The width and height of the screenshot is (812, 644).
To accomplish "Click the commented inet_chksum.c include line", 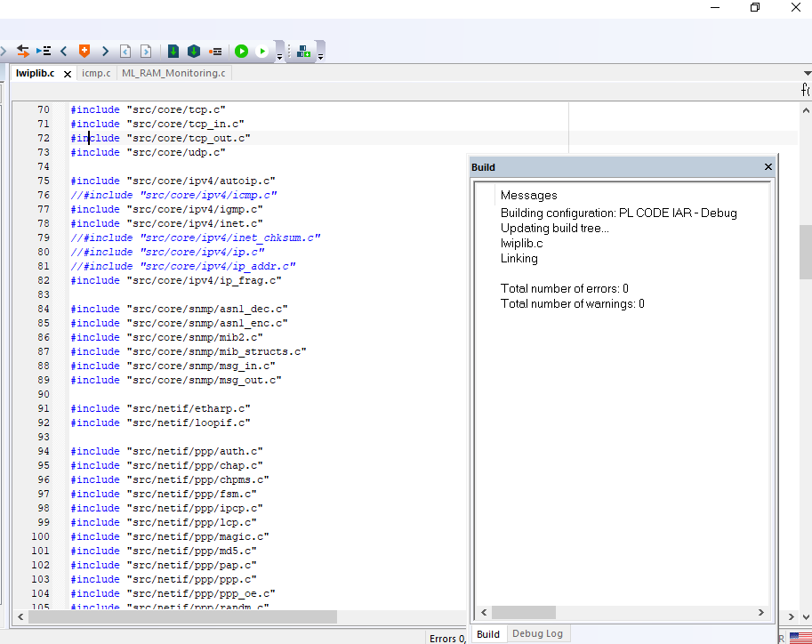I will click(196, 237).
